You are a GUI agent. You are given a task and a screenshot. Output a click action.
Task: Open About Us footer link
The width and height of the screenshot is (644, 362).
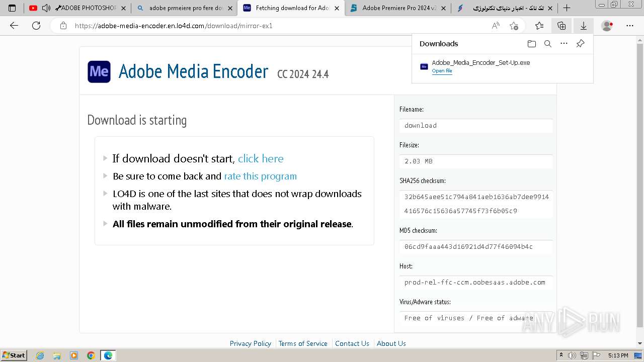pos(391,343)
